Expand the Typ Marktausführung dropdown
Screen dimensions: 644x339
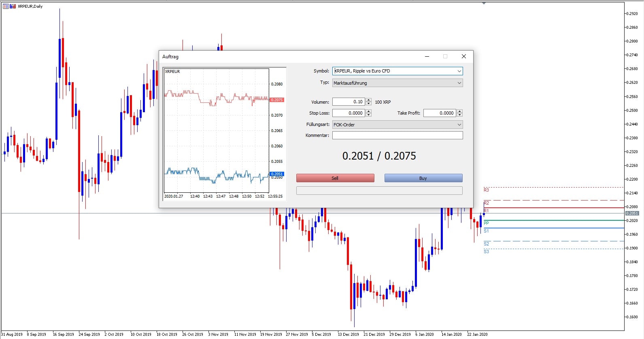coord(459,83)
